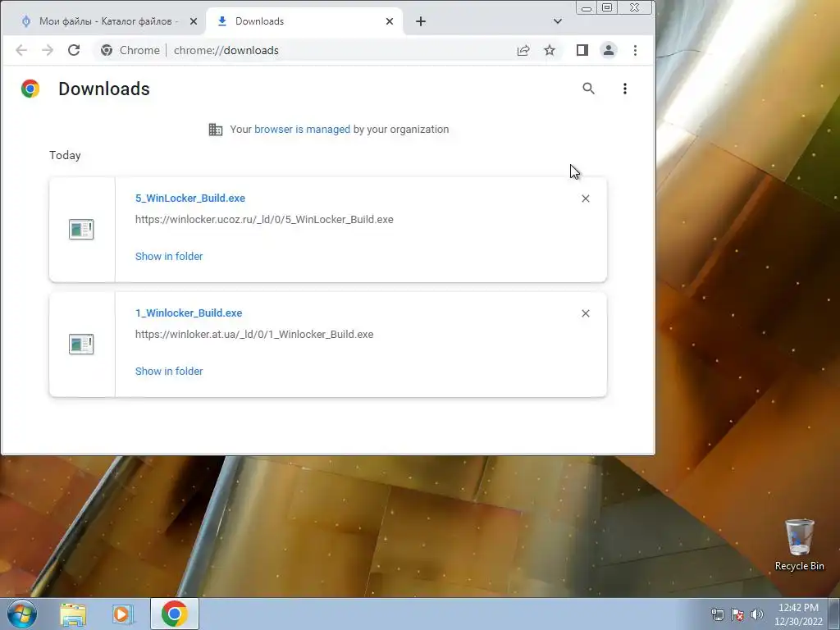Close the Мои файлы tab
The image size is (840, 630).
(x=194, y=21)
